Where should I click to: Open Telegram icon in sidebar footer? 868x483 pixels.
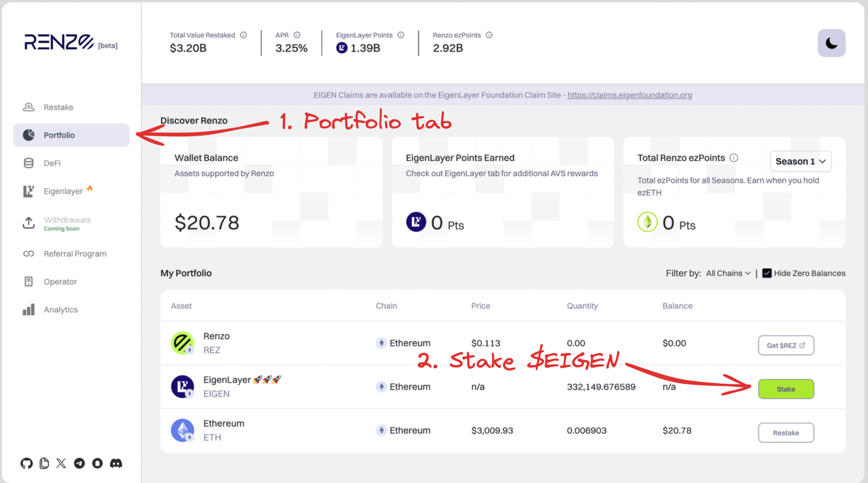pos(79,463)
